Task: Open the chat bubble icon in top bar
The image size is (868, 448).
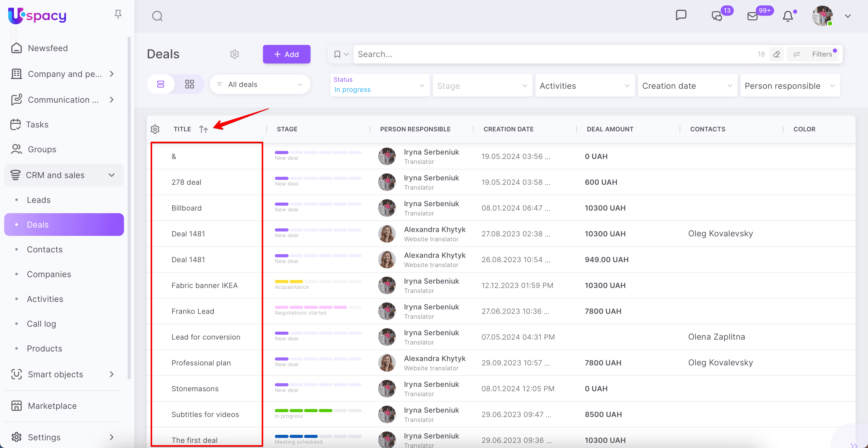Action: [x=681, y=15]
